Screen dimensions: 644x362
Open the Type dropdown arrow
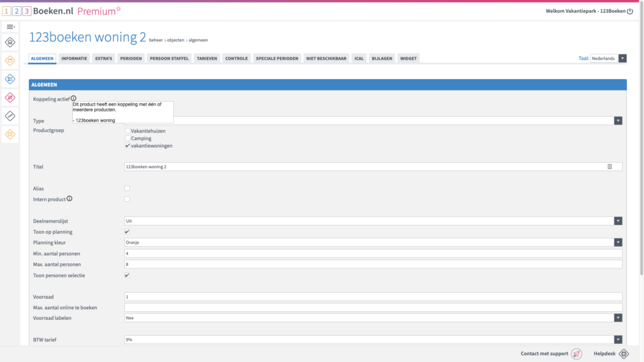(x=618, y=121)
